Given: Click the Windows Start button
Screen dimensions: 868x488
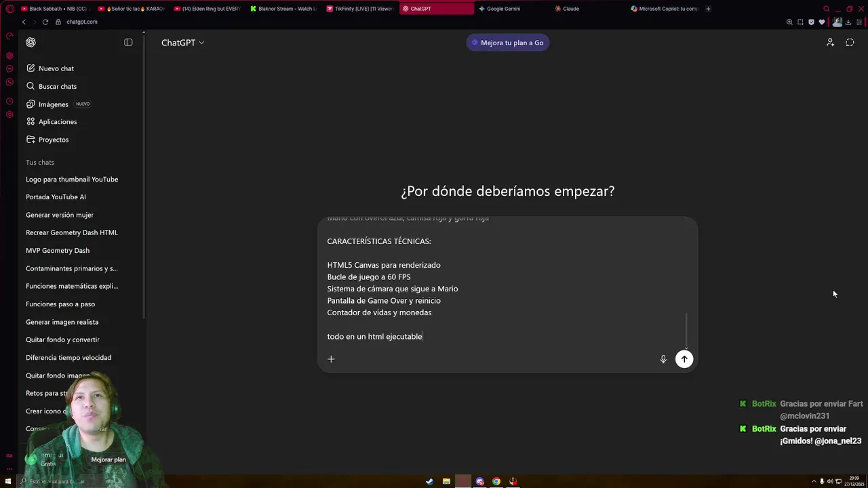Looking at the screenshot, I should (x=8, y=482).
